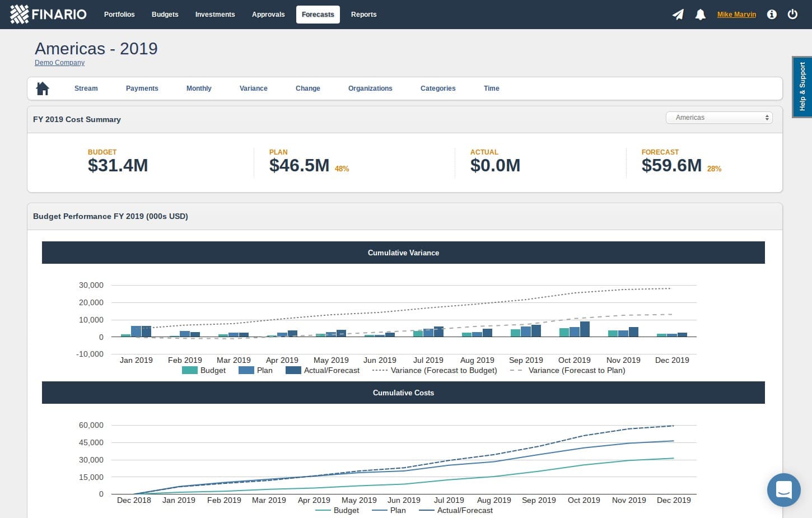Screen dimensions: 812x518
Task: Click the $0.0M actual value
Action: tap(495, 165)
